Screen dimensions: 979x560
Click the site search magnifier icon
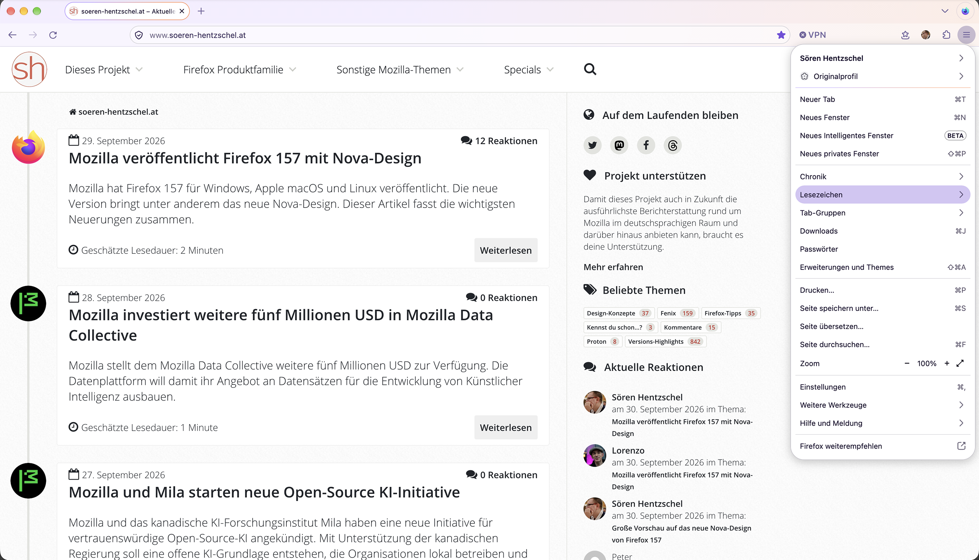tap(590, 69)
